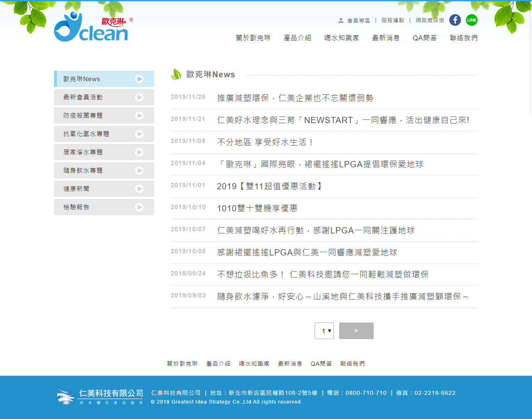Go to next page with > button
The height and width of the screenshot is (419, 532).
click(x=356, y=331)
